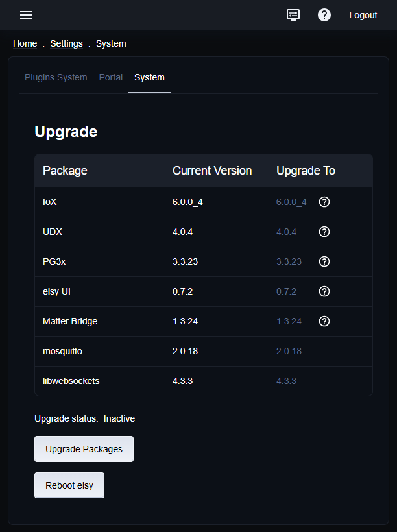Click help icon next to UDX version
The height and width of the screenshot is (532, 397).
click(x=325, y=232)
